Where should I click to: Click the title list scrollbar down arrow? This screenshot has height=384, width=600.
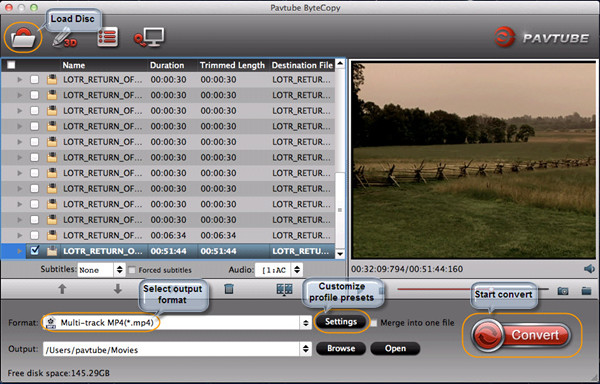[339, 254]
